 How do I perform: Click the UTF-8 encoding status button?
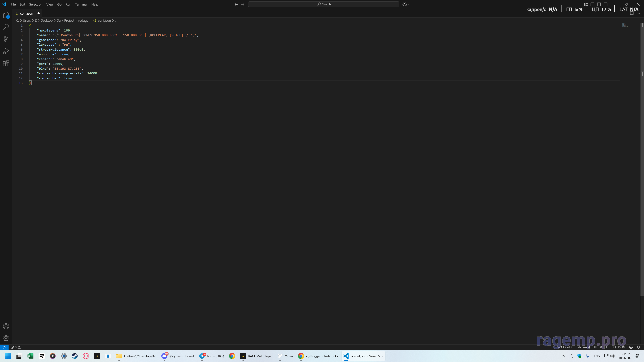point(598,347)
